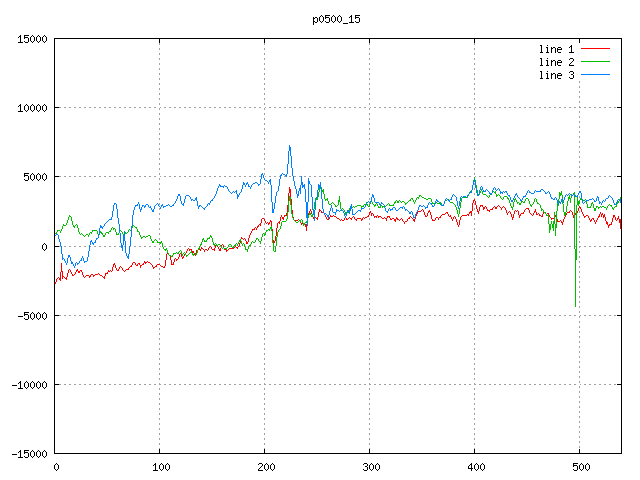Click y-axis label -10000
Image resolution: width=640 pixels, height=480 pixels.
29,385
